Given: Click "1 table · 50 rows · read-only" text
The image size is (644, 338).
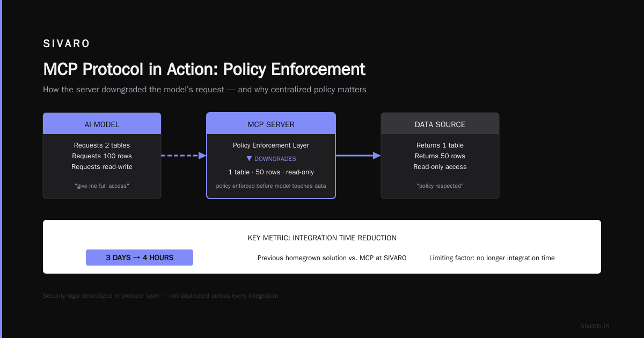Looking at the screenshot, I should coord(271,172).
